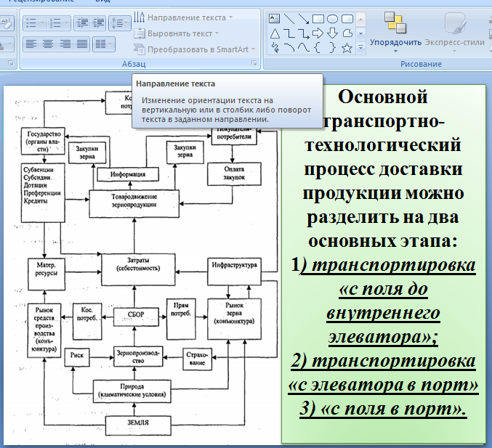The height and width of the screenshot is (448, 492).
Task: Select the grain market diagram image
Action: click(142, 265)
